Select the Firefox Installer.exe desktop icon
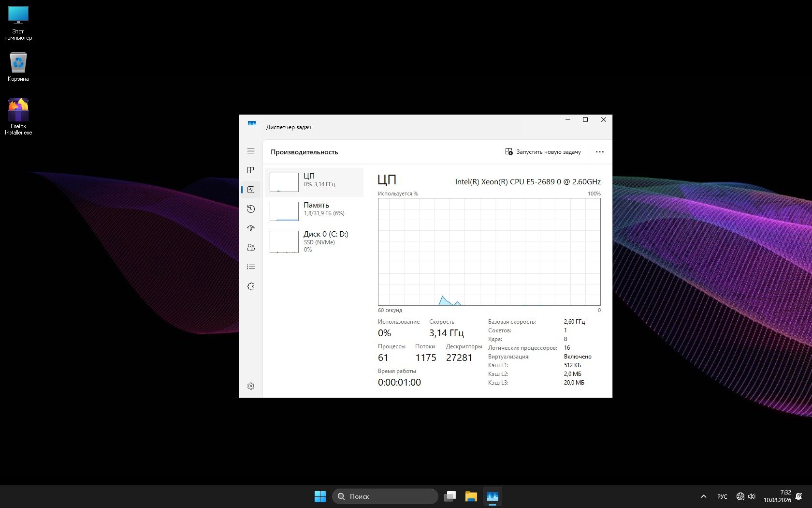Viewport: 812px width, 508px height. coord(18,117)
